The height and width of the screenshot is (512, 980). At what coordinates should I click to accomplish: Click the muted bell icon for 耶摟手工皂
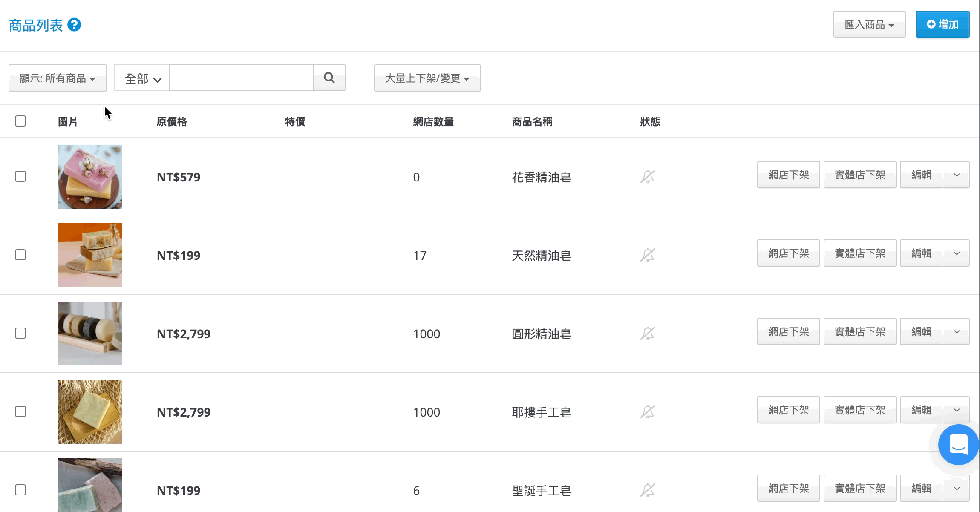(647, 411)
